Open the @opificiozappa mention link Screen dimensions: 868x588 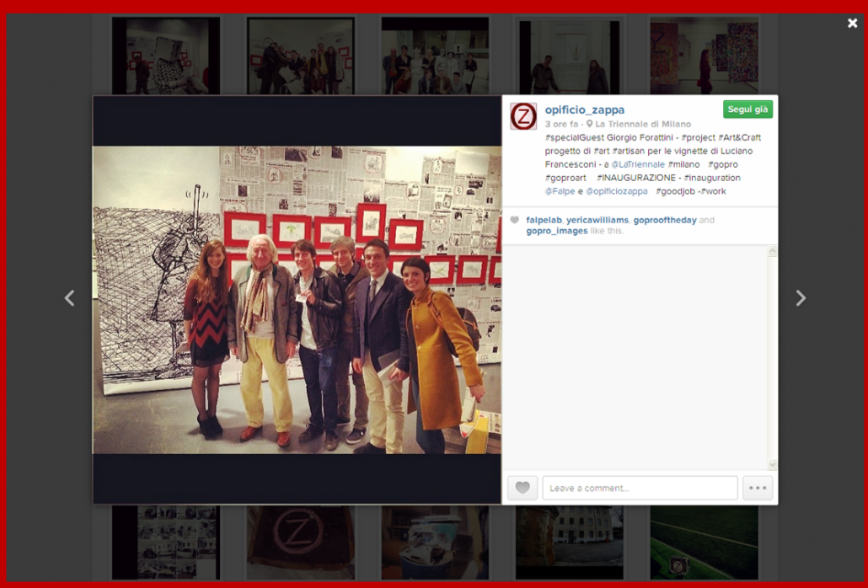(617, 191)
